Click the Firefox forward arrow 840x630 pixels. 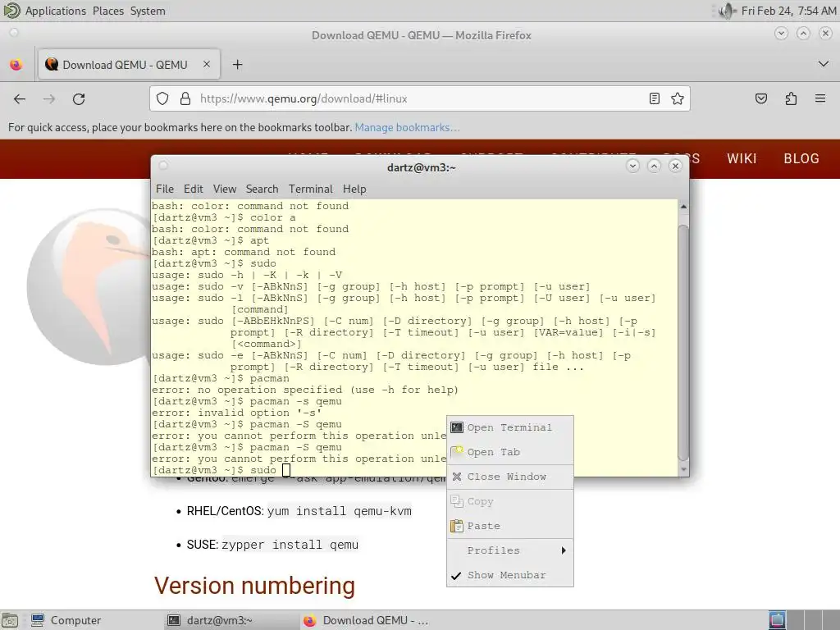pyautogui.click(x=49, y=98)
